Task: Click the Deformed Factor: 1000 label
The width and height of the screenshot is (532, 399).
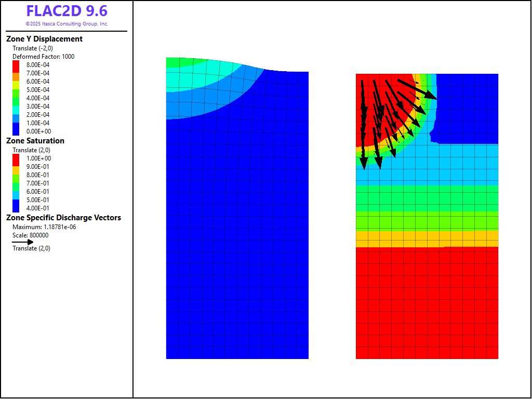Action: [43, 57]
